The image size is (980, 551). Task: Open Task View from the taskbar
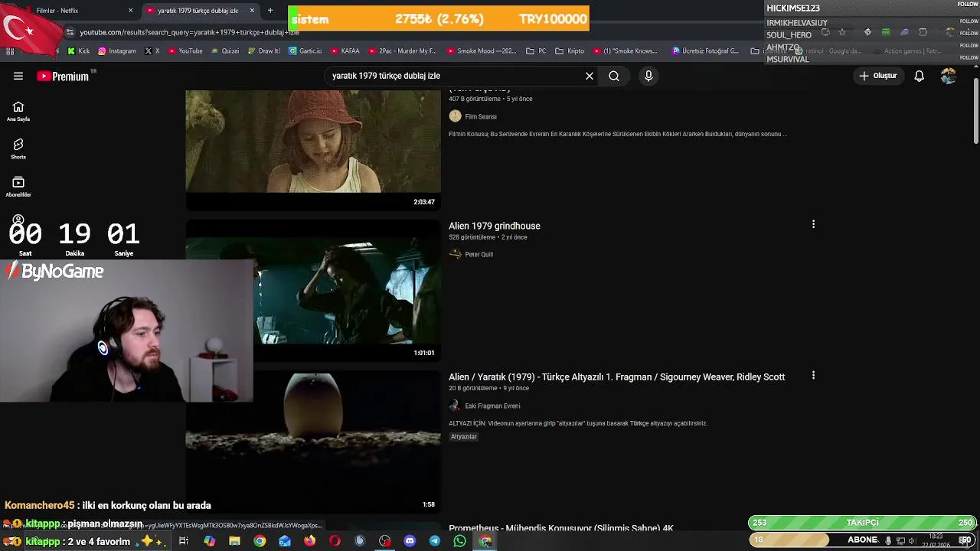pyautogui.click(x=184, y=541)
